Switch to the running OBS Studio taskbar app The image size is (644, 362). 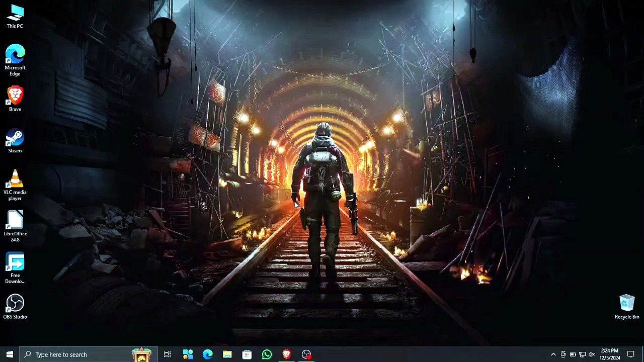click(306, 354)
